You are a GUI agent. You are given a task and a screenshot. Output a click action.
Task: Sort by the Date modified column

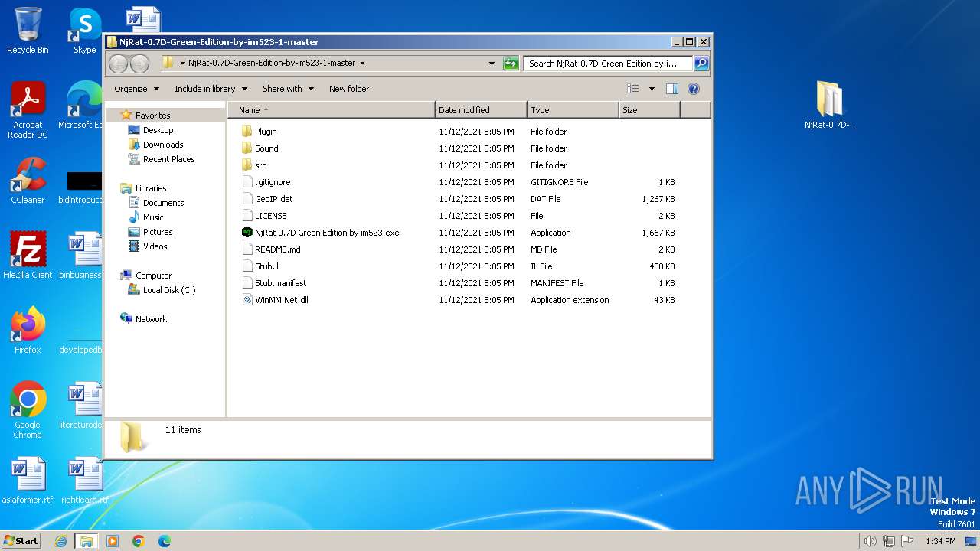(x=481, y=110)
